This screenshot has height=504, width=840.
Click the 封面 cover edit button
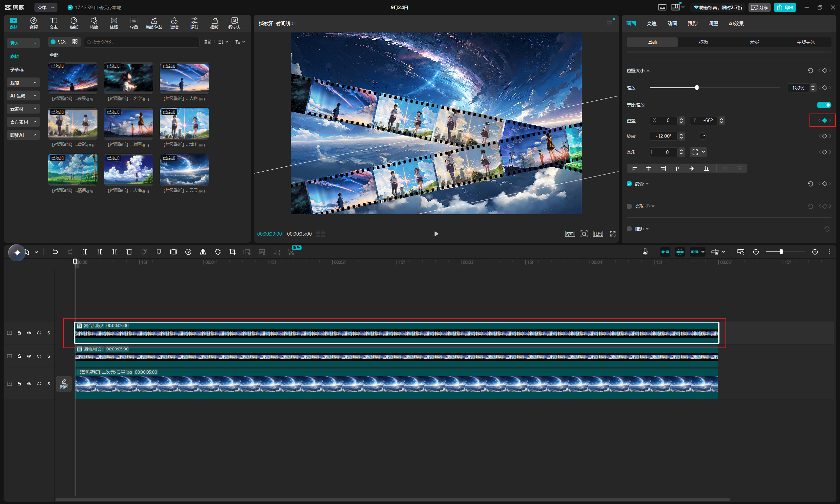click(64, 384)
